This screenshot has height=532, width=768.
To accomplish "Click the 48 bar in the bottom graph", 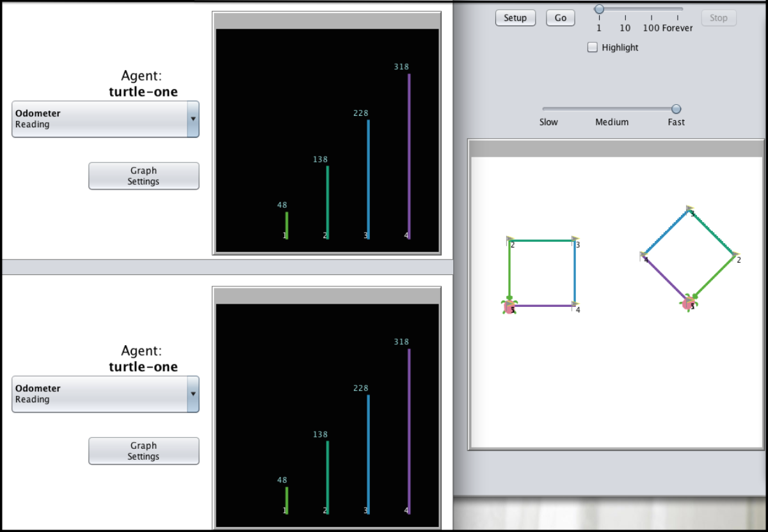I will pos(287,500).
